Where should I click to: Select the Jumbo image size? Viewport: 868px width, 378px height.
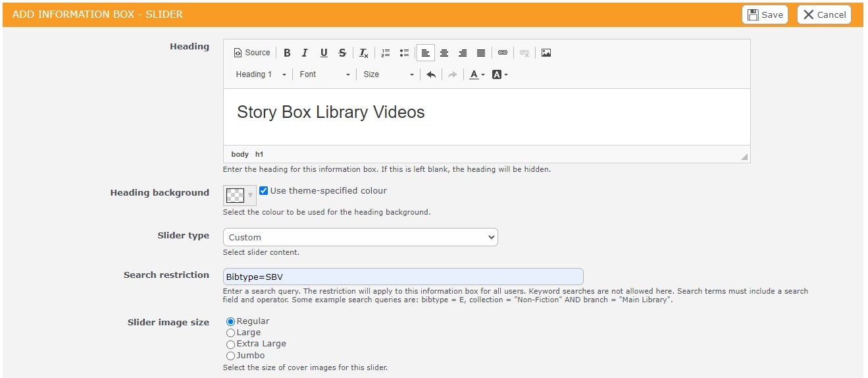pyautogui.click(x=230, y=356)
